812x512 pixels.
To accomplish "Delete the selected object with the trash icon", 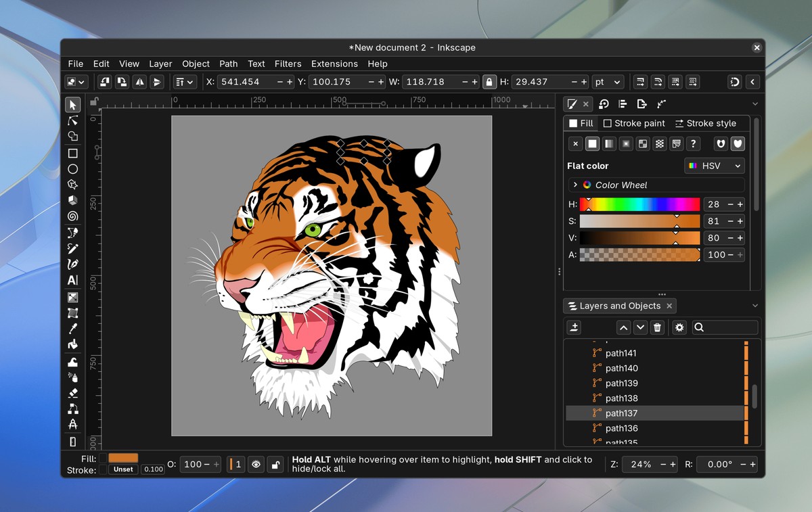I will pos(657,327).
